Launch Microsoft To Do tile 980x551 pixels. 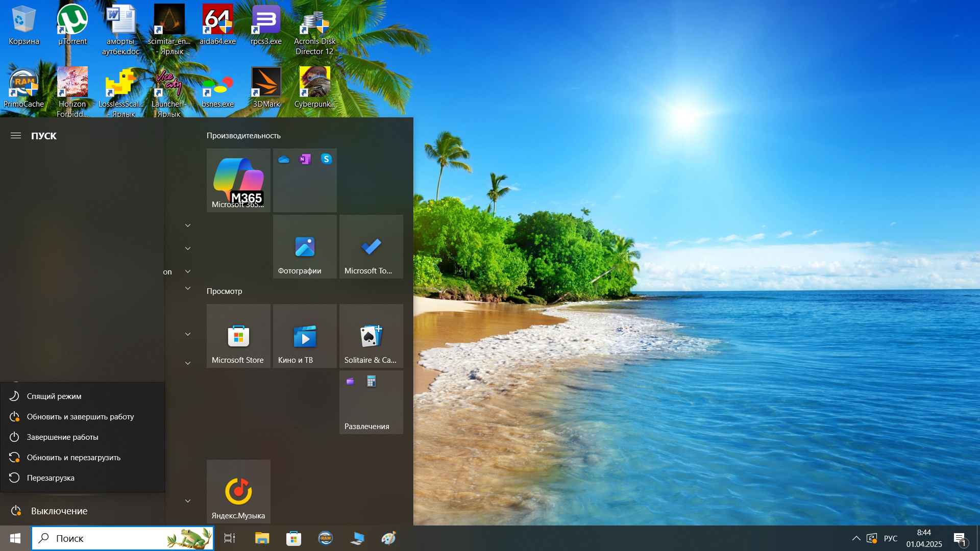click(371, 246)
